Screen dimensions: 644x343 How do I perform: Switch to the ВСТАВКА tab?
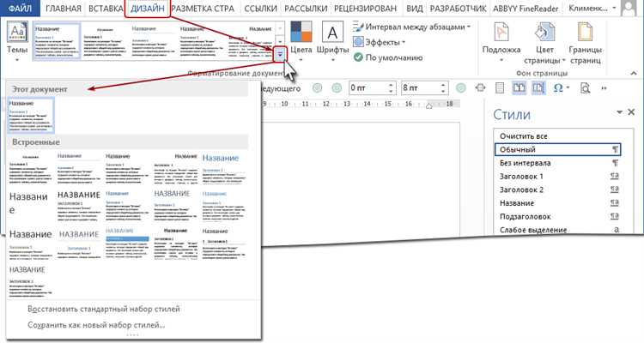click(106, 9)
